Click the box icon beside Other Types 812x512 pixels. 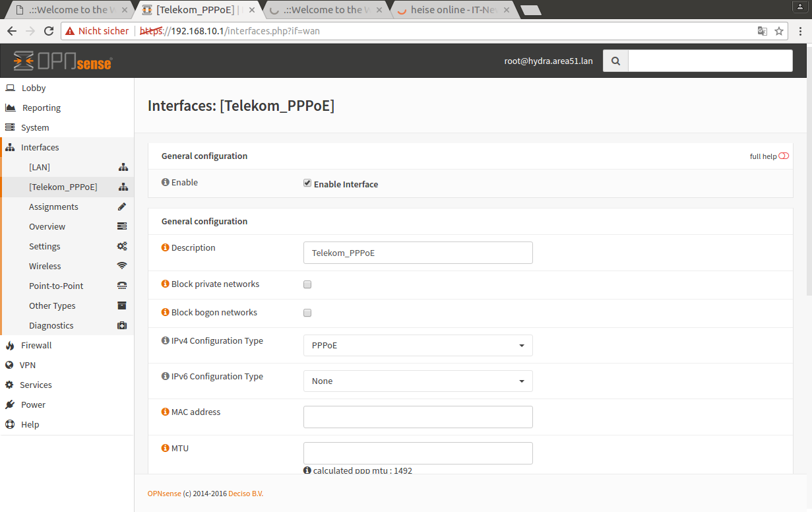tap(122, 305)
